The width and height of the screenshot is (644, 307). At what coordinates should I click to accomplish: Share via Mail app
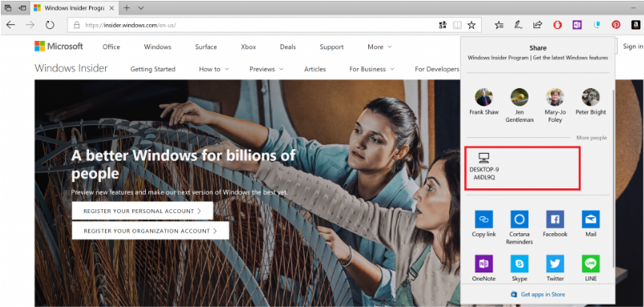click(590, 224)
